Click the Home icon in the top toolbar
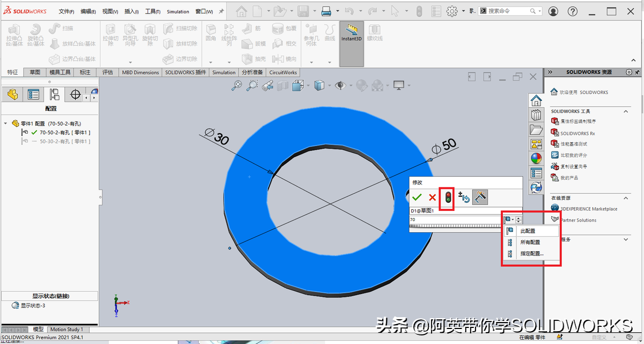This screenshot has height=344, width=644. [x=242, y=11]
